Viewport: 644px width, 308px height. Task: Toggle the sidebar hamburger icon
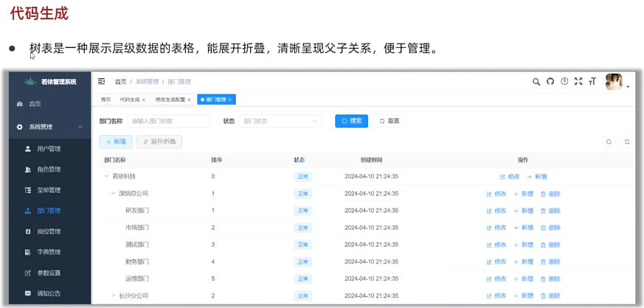click(102, 81)
